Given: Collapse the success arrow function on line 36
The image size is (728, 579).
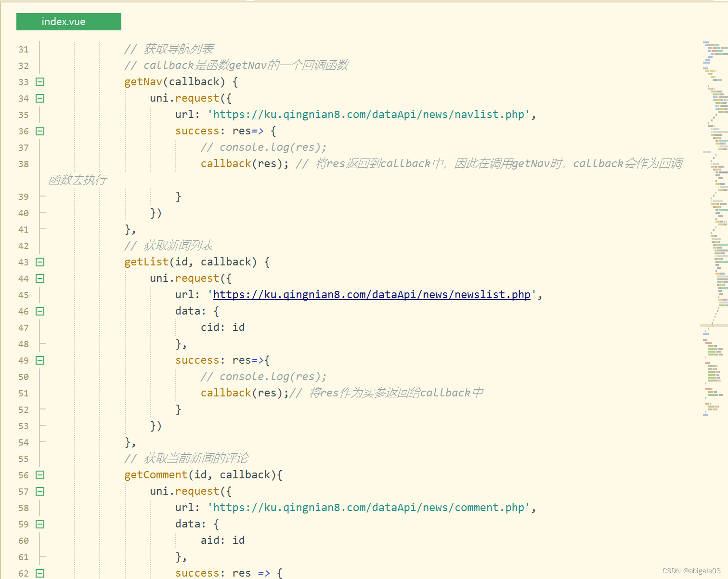Looking at the screenshot, I should click(40, 131).
